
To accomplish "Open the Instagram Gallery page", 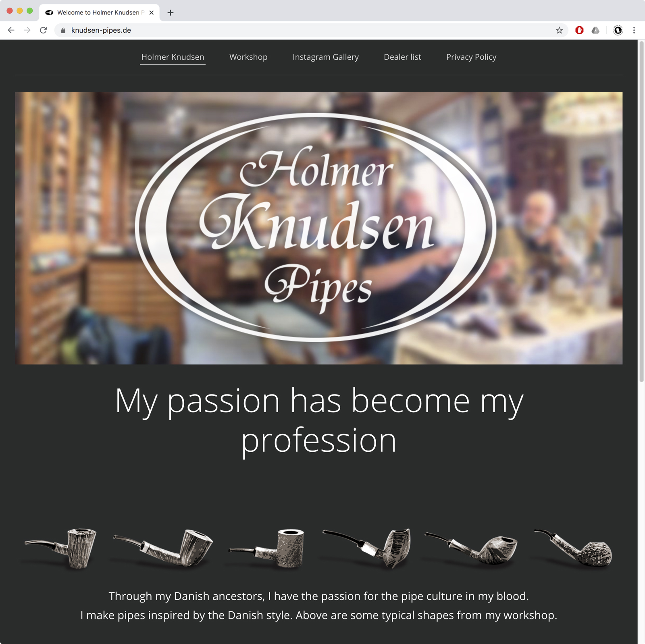I will (x=326, y=57).
